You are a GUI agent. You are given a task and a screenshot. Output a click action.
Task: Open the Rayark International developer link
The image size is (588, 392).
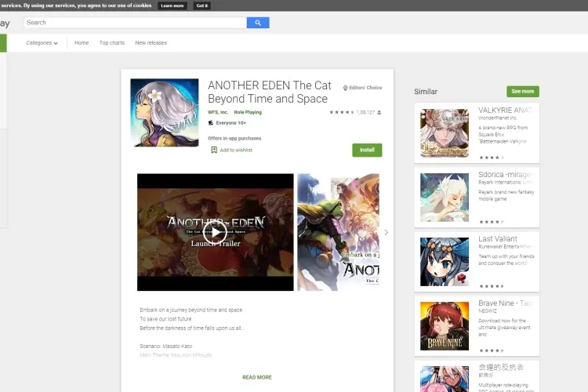click(x=505, y=183)
